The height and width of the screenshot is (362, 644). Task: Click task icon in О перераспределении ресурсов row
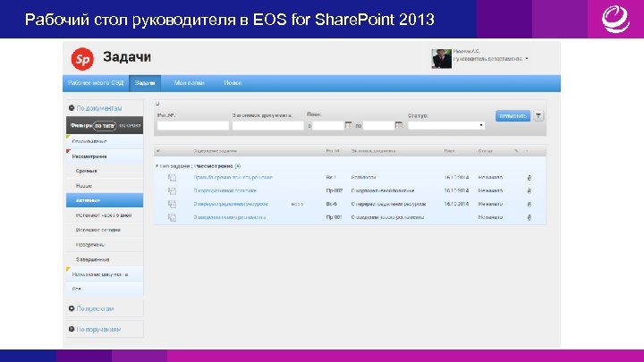[x=172, y=204]
